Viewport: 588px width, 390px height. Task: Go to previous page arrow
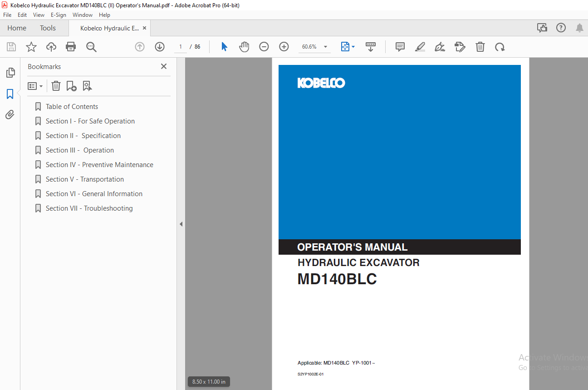(x=140, y=47)
